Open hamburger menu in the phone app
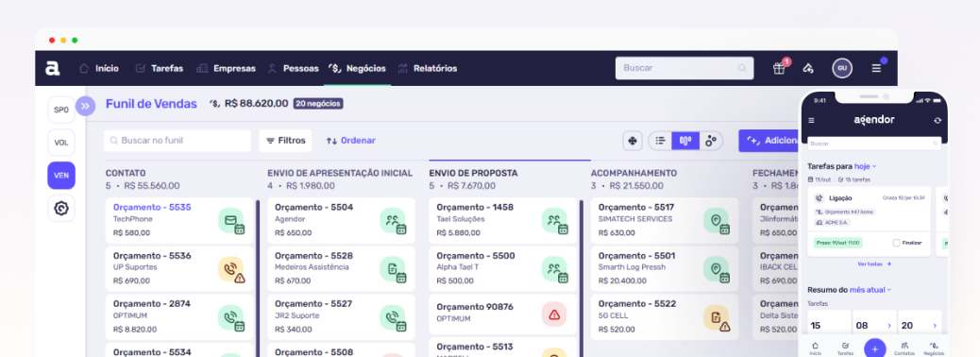 point(811,121)
